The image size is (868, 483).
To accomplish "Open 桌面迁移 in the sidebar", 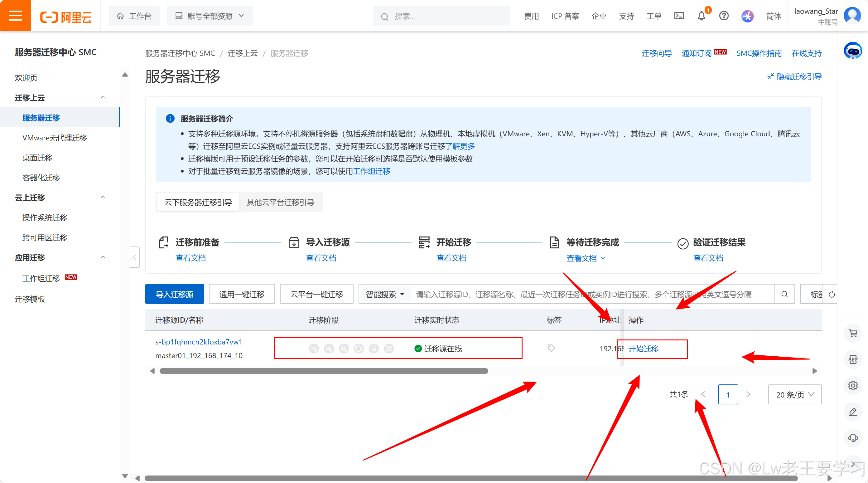I will click(x=37, y=158).
